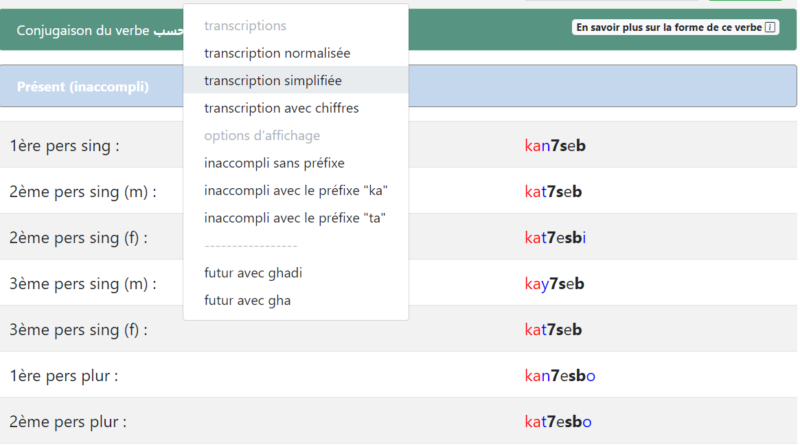Collapse the 'Présent (inaccompli)' section header
This screenshot has width=800, height=445.
tap(83, 87)
